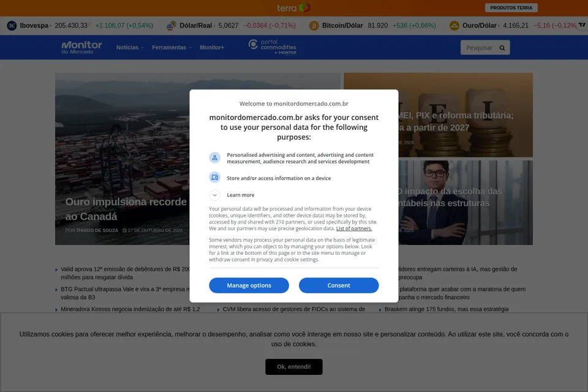Expand the Learn more chevron
Viewport: 588px width, 392px height.
tap(214, 195)
